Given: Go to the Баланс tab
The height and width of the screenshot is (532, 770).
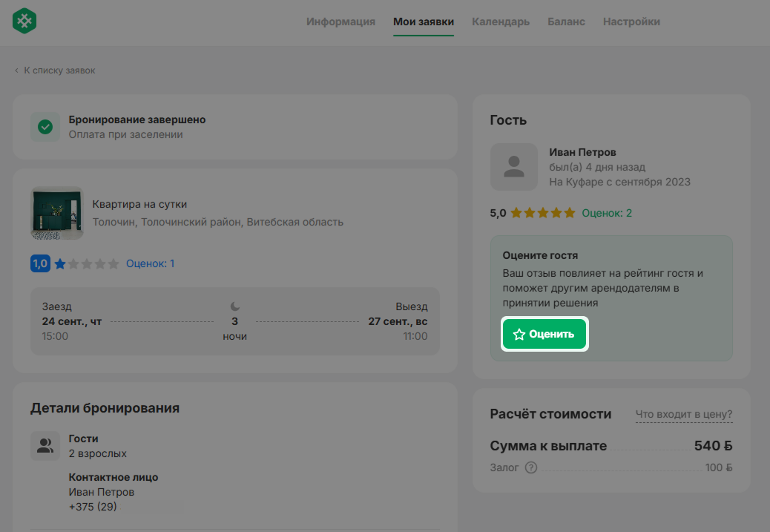Looking at the screenshot, I should pos(566,22).
